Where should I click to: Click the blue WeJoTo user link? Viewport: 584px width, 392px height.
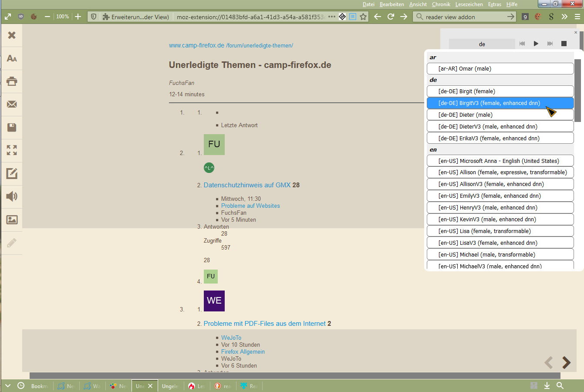[231, 338]
